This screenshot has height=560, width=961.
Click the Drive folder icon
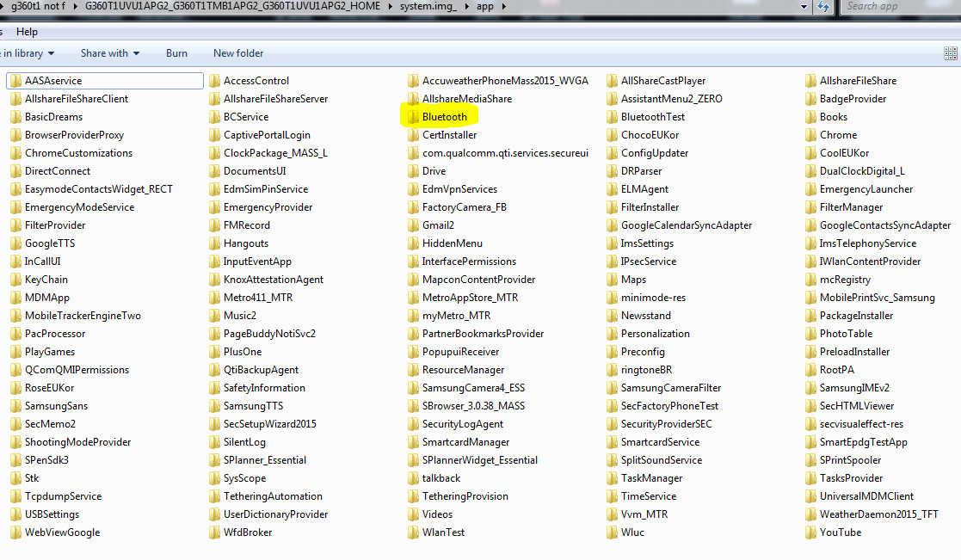click(413, 171)
